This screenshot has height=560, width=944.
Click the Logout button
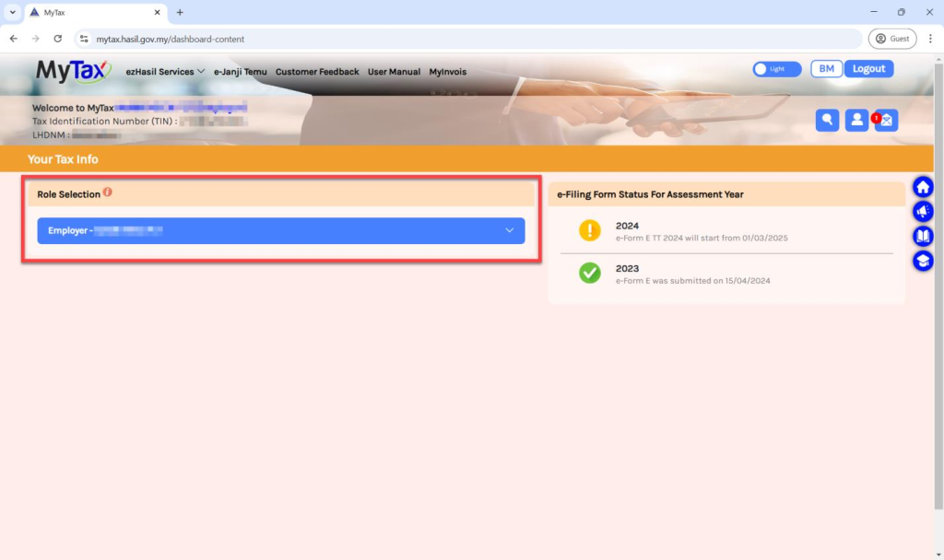(868, 68)
